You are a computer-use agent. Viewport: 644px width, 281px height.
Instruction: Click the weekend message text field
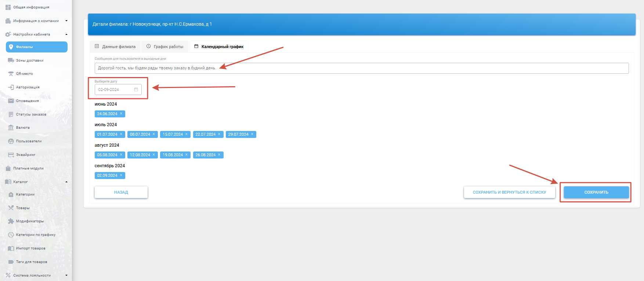[361, 68]
